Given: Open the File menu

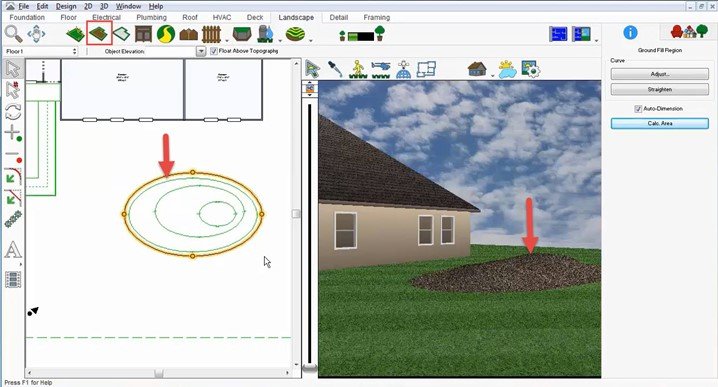Looking at the screenshot, I should tap(23, 6).
